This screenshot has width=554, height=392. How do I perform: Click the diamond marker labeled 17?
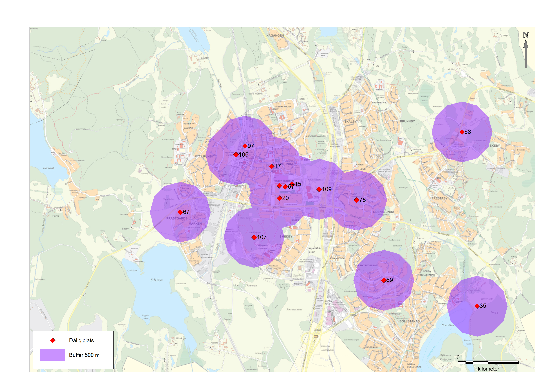point(272,166)
